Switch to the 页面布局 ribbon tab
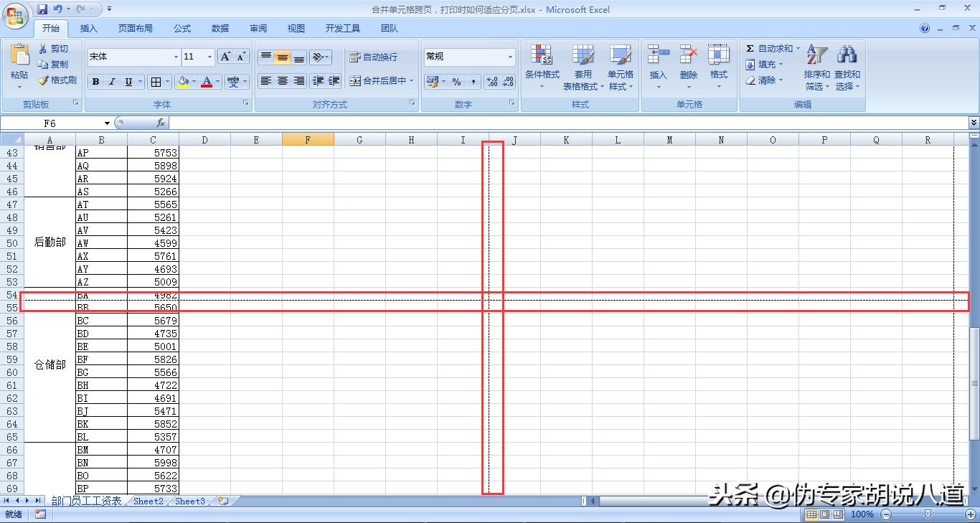This screenshot has width=980, height=523. (136, 29)
